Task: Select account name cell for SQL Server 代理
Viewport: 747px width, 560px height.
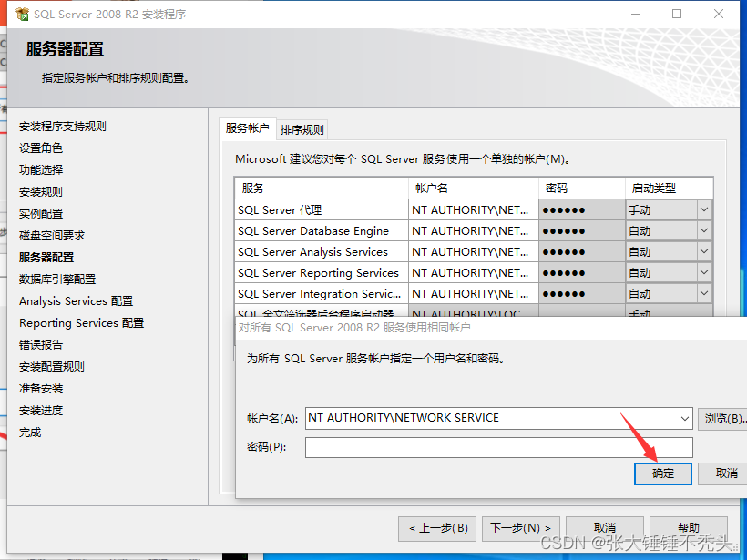Action: coord(474,210)
